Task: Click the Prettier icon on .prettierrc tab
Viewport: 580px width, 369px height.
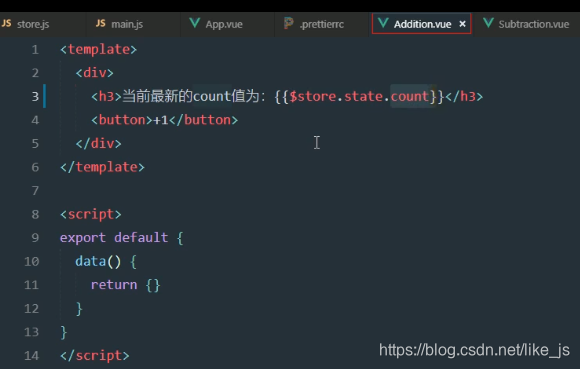Action: [289, 23]
